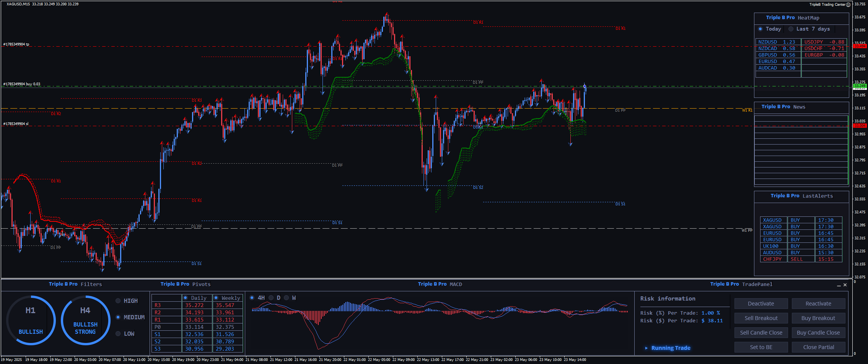Minimize the TradePanel with the underscore icon
The height and width of the screenshot is (364, 868).
839,285
